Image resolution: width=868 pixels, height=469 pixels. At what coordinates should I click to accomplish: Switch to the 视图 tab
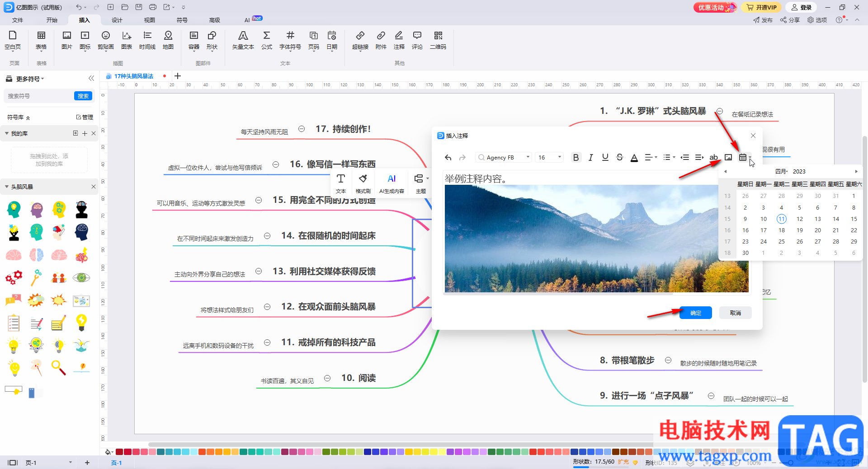pyautogui.click(x=150, y=20)
